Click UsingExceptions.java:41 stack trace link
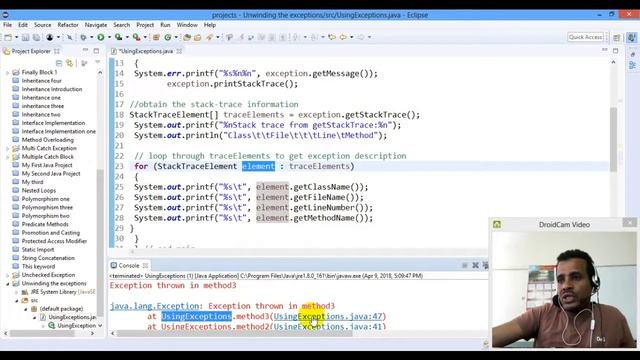Viewport: 640px width, 360px height. (x=328, y=327)
